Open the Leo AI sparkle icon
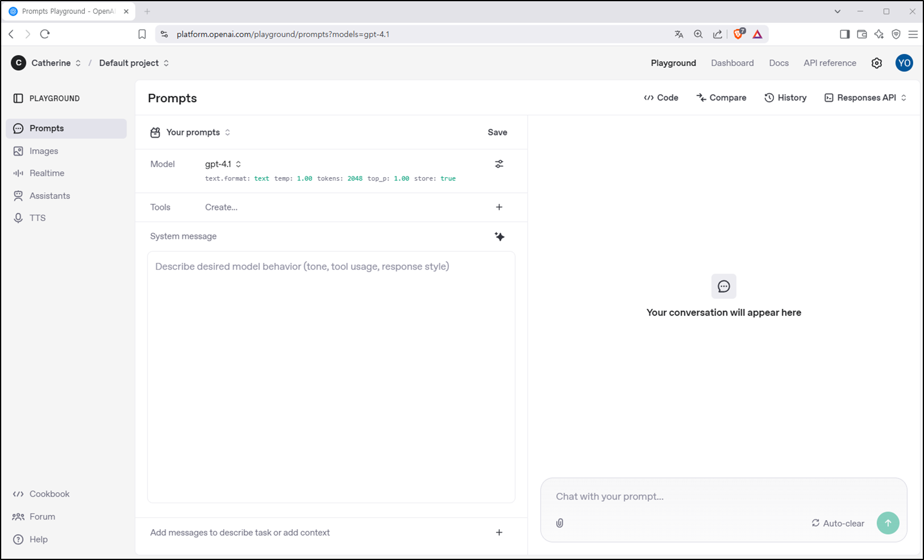Screen dimensions: 924x560 [x=879, y=34]
